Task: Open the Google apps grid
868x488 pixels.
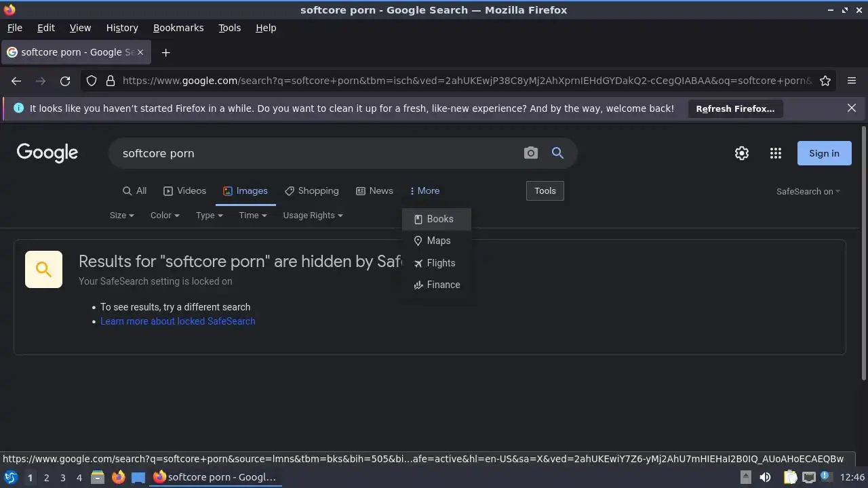Action: pyautogui.click(x=776, y=153)
